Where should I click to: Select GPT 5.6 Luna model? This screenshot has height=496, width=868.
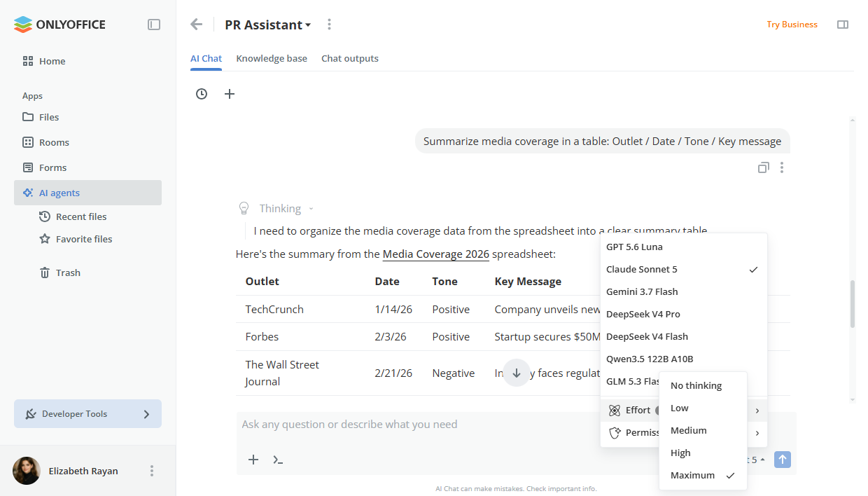coord(684,247)
